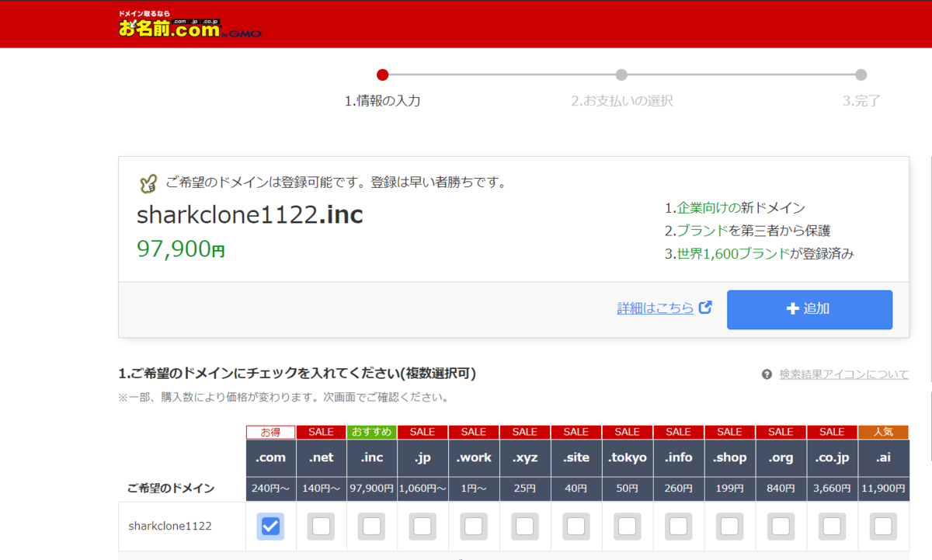
Task: Check the .jp domain checkbox
Action: point(423,526)
